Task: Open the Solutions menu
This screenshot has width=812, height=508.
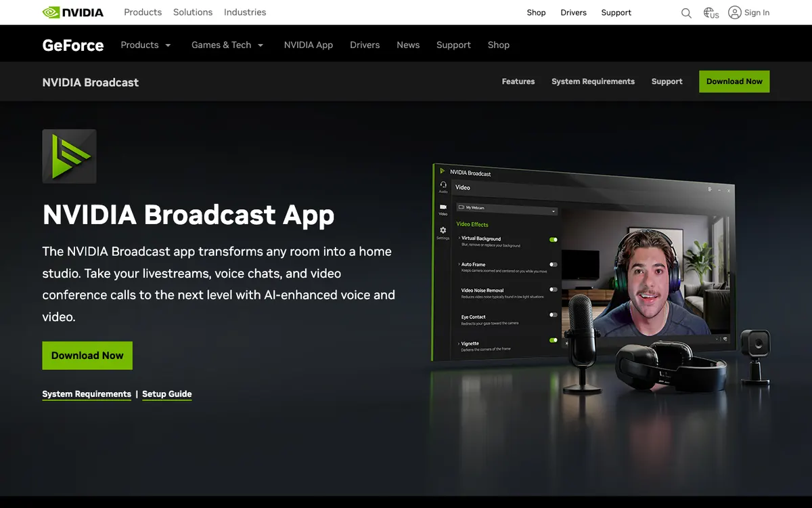Action: (x=193, y=12)
